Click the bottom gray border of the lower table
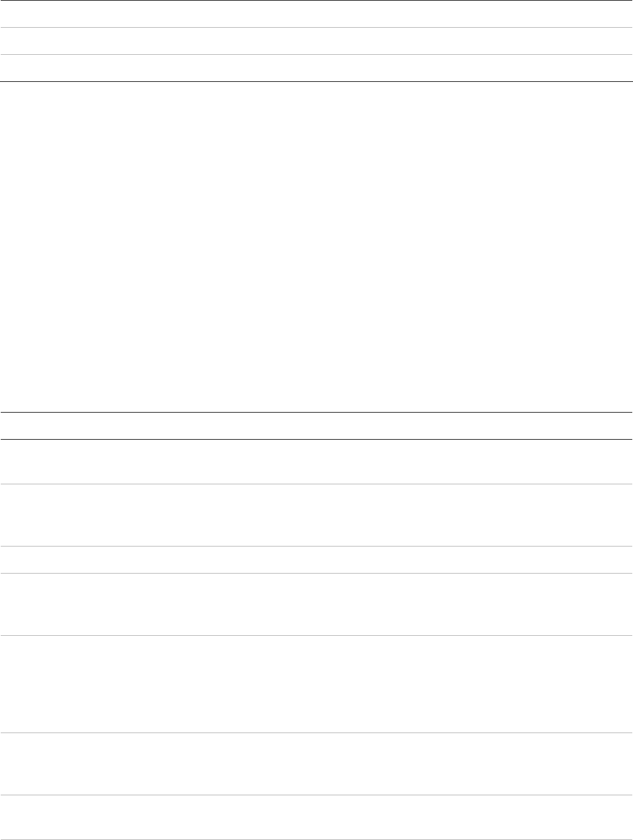The height and width of the screenshot is (840, 633). [316, 839]
